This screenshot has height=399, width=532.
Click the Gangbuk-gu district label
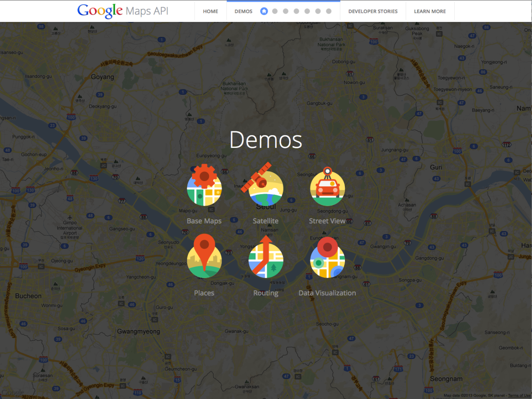click(320, 103)
